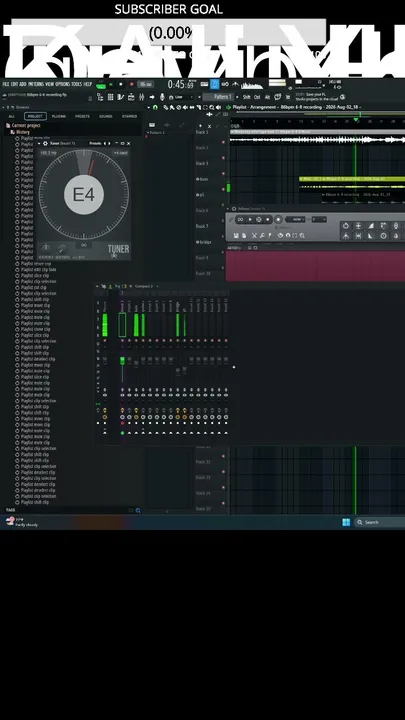Select Pattern 1 in the pattern picker
The width and height of the screenshot is (405, 720).
tap(157, 132)
